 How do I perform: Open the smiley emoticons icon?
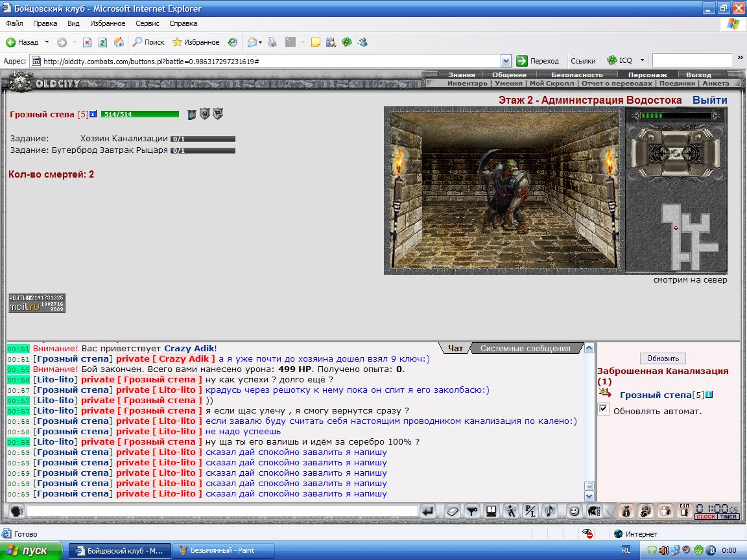575,511
